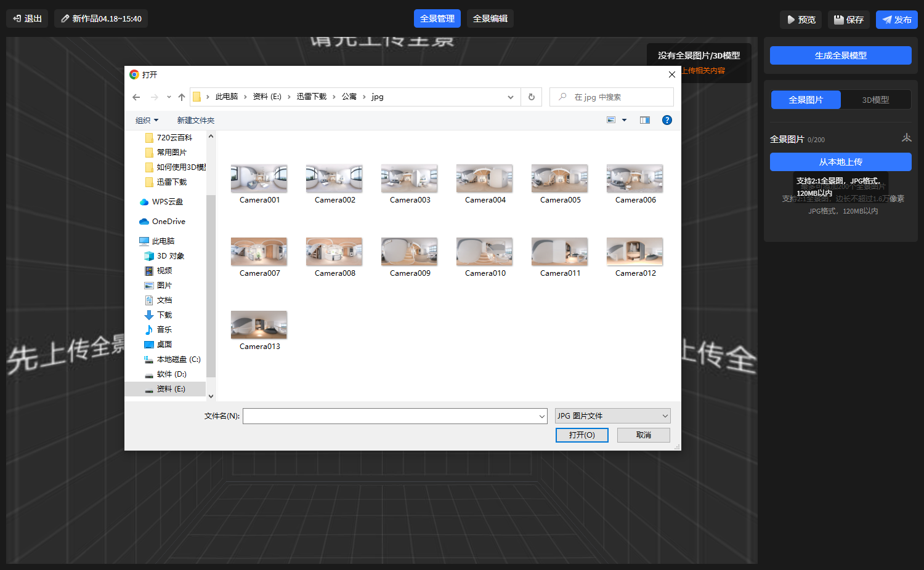Expand the address bar path history dropdown
The height and width of the screenshot is (570, 924).
coord(510,97)
